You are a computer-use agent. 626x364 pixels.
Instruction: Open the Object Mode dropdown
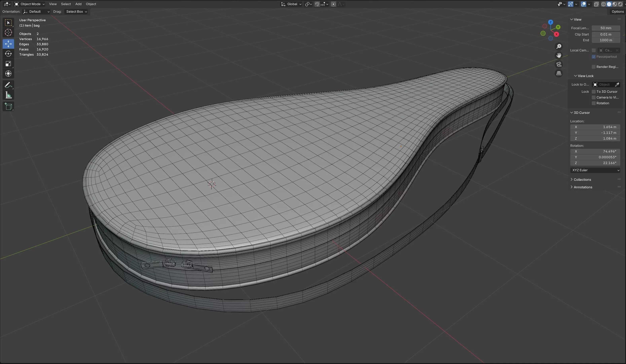[30, 4]
